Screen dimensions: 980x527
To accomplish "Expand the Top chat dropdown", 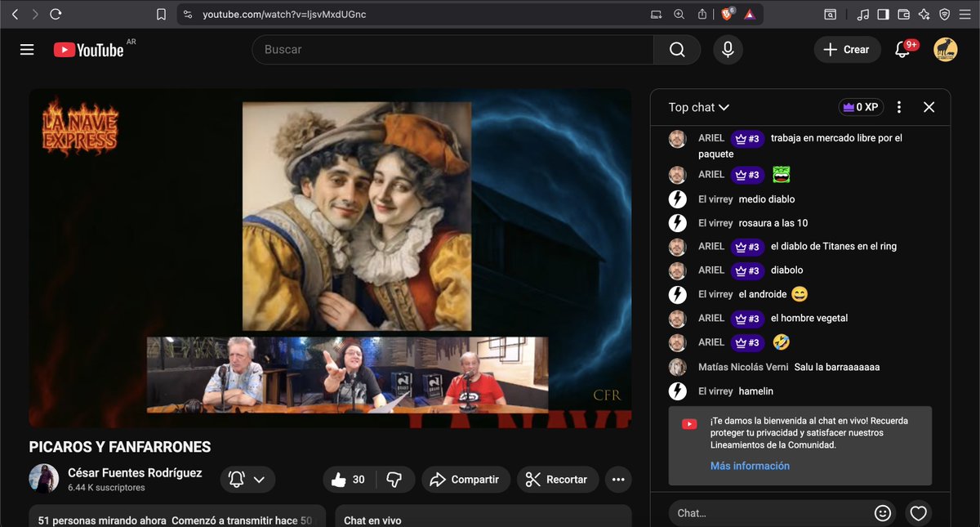I will (x=699, y=107).
